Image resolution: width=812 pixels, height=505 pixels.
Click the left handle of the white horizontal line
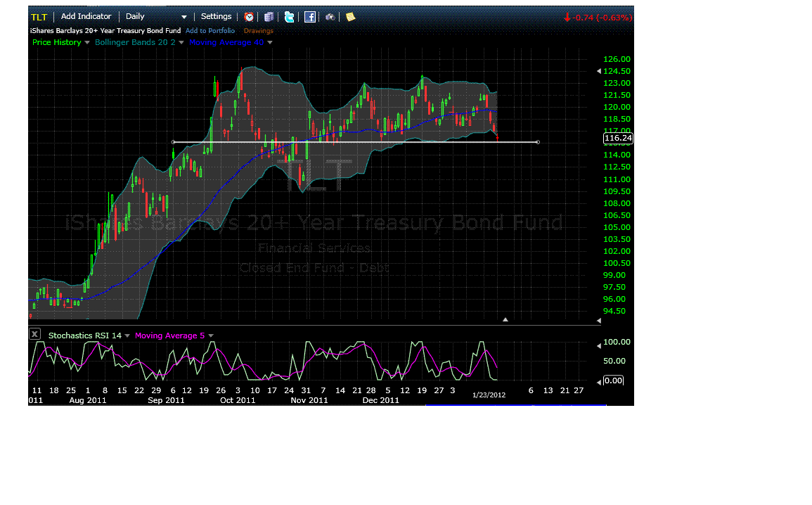[x=173, y=142]
